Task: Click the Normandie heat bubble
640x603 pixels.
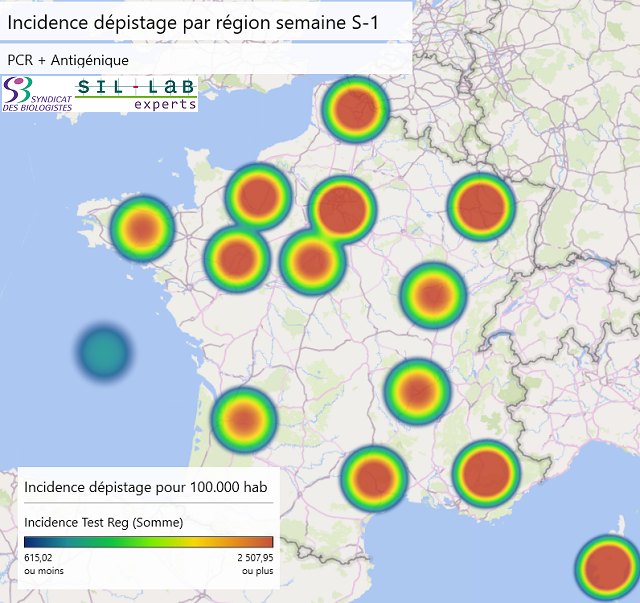Action: tap(258, 196)
